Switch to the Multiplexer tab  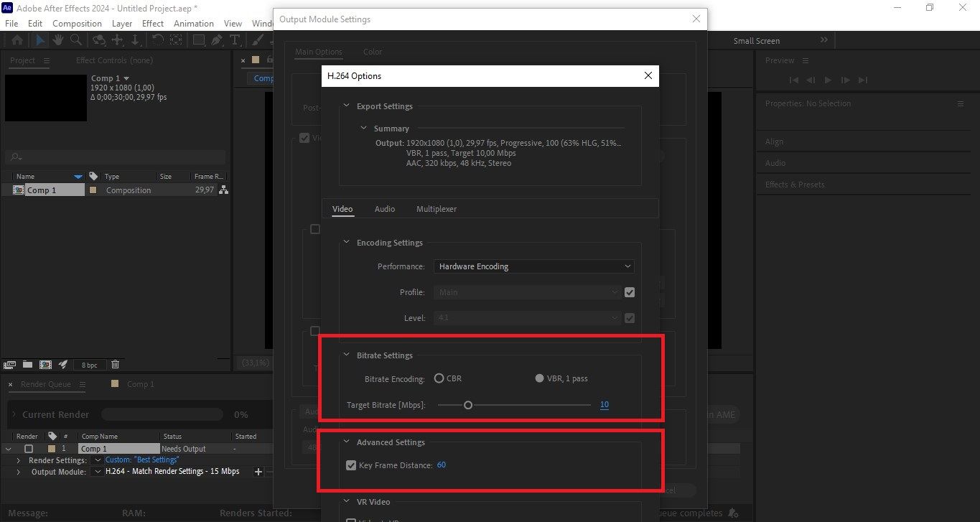[x=436, y=209]
